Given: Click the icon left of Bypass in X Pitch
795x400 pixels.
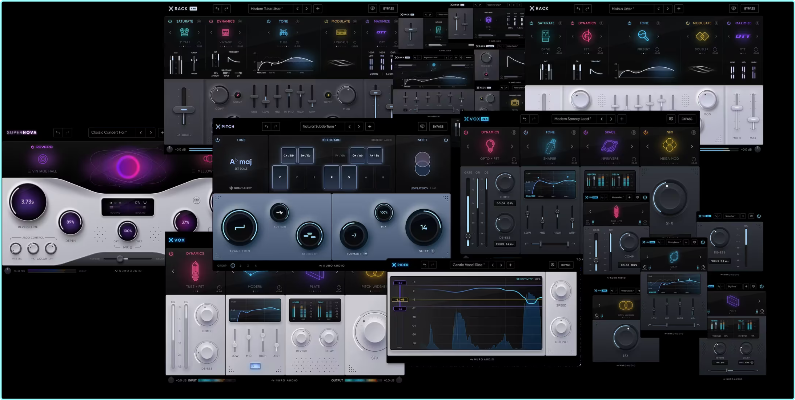Looking at the screenshot, I should tap(422, 126).
